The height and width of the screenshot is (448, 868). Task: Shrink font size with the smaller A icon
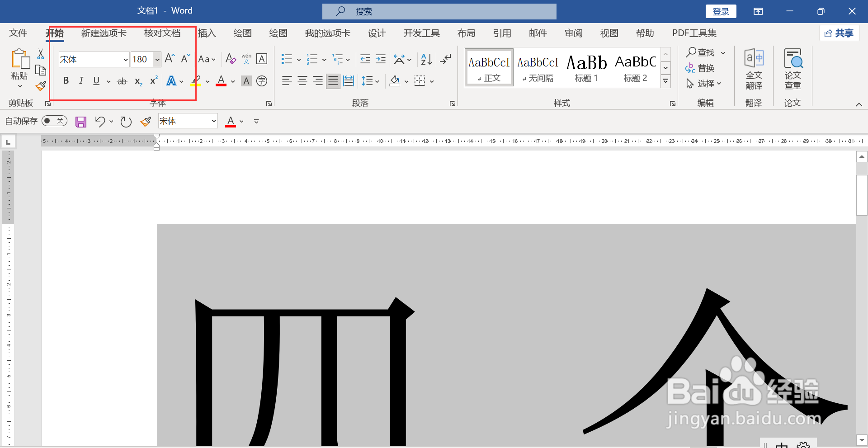pyautogui.click(x=185, y=59)
